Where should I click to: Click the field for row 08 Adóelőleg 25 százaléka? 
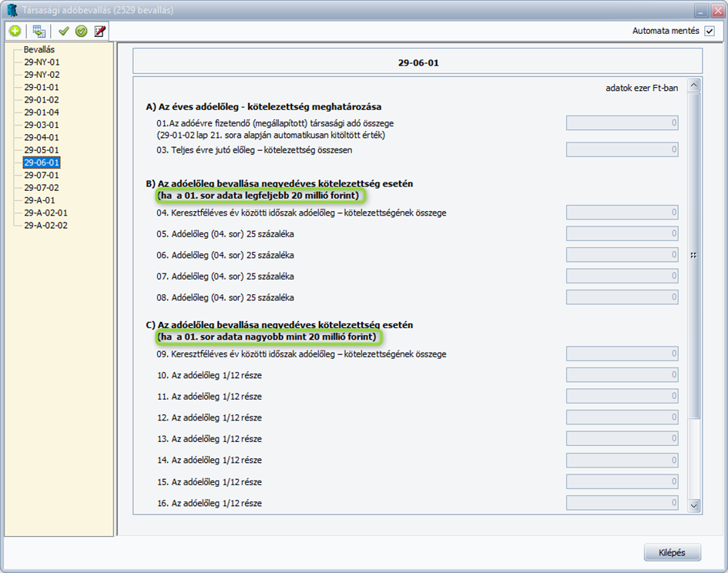pos(622,297)
